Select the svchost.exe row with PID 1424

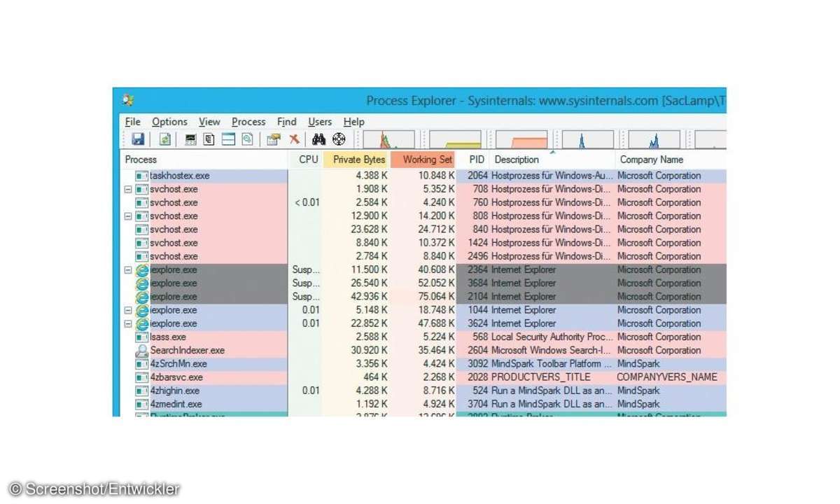click(423, 243)
